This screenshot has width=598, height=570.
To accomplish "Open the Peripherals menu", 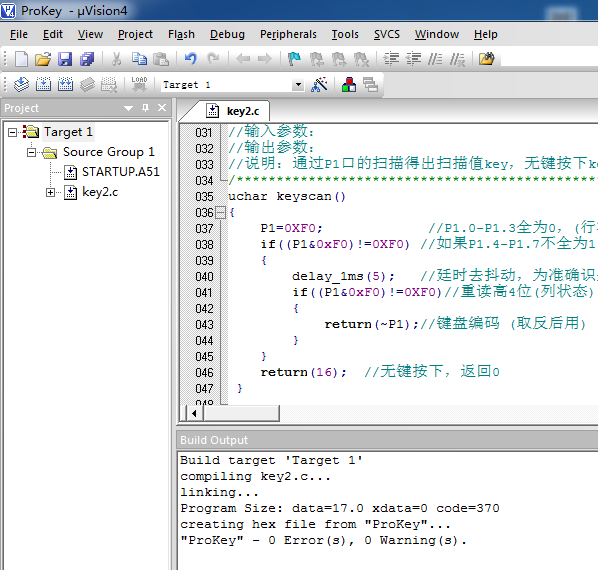I will (288, 34).
